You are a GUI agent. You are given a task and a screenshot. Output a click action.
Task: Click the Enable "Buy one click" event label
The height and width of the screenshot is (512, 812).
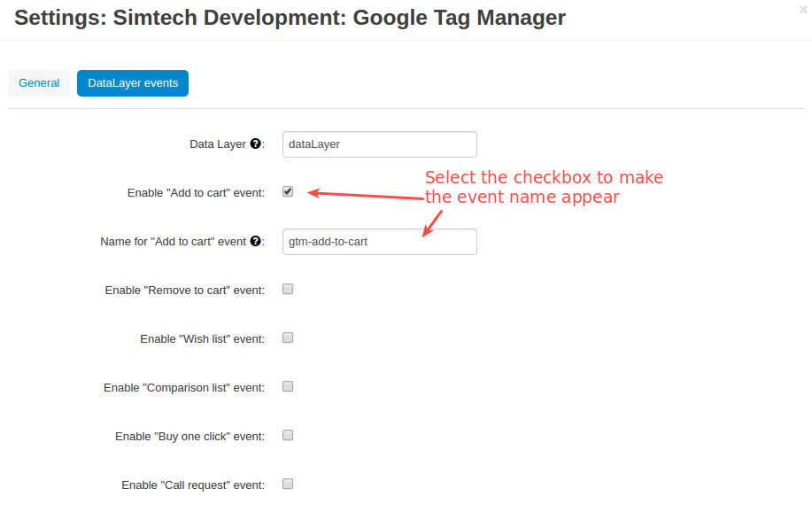pyautogui.click(x=190, y=437)
